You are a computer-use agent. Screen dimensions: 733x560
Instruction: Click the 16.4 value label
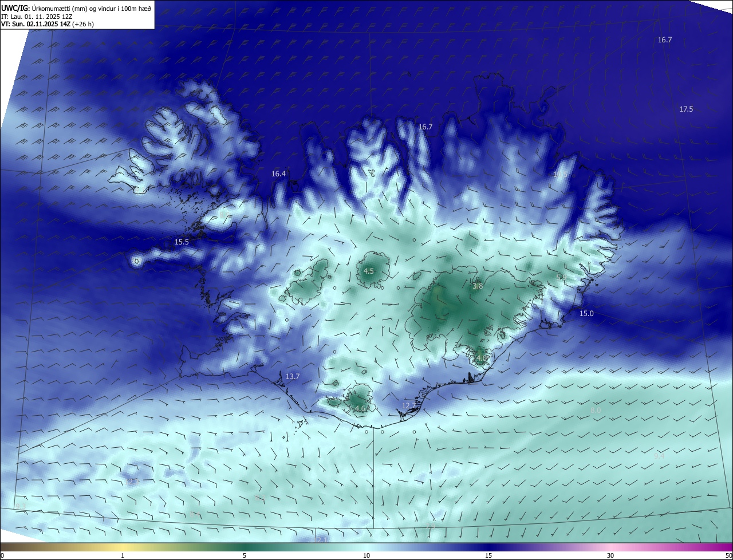click(278, 173)
